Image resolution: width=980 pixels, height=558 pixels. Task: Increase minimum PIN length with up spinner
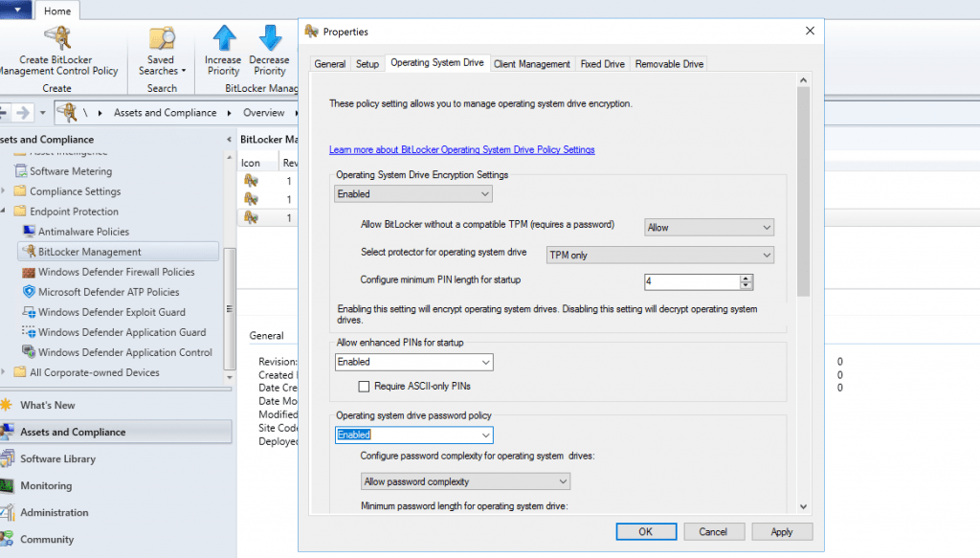746,279
